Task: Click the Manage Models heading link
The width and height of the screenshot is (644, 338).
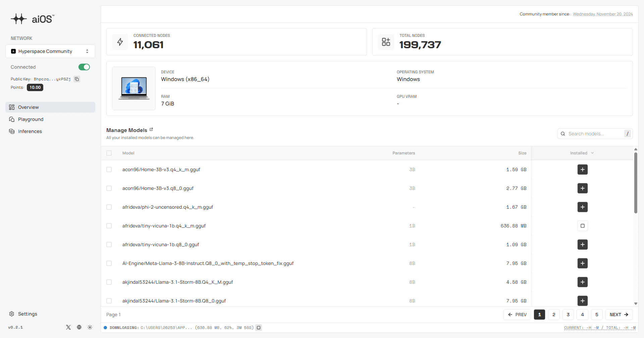Action: click(127, 130)
